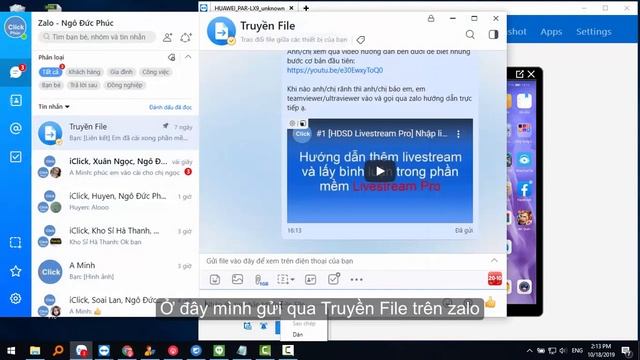Screen dimensions: 640x360
Task: Close the phone mirror panel
Action: coord(531,74)
